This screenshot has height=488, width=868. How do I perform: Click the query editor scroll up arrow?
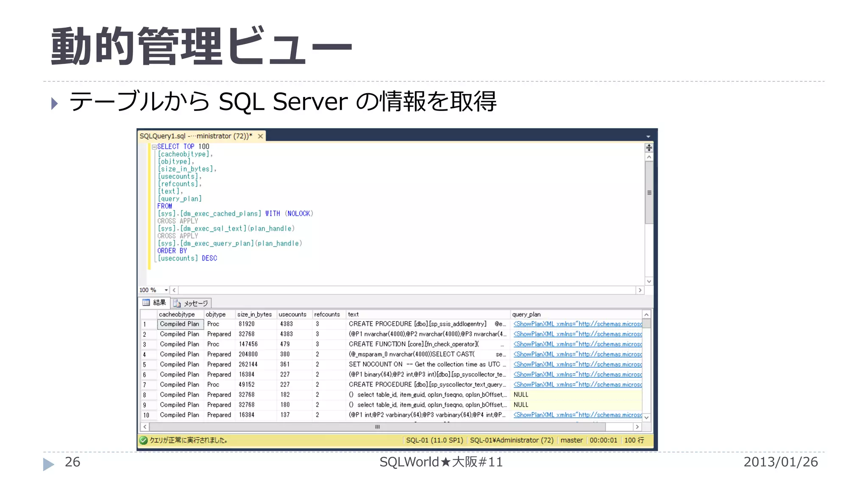pos(649,157)
